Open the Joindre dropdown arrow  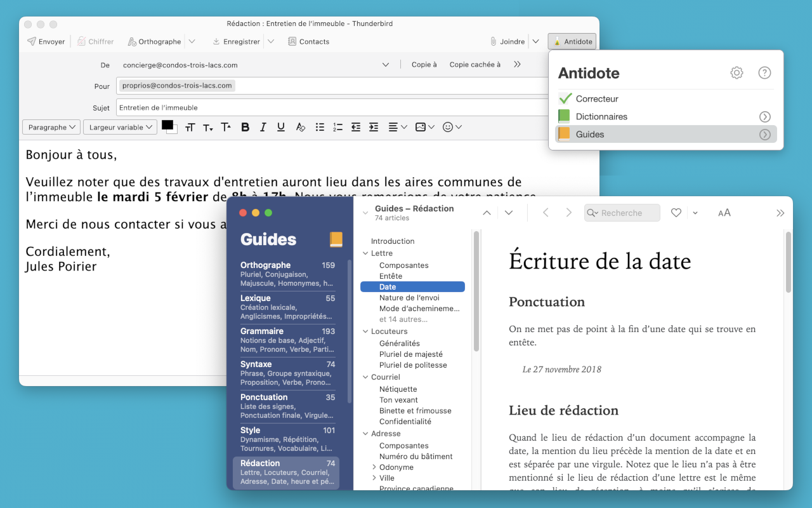(x=535, y=42)
